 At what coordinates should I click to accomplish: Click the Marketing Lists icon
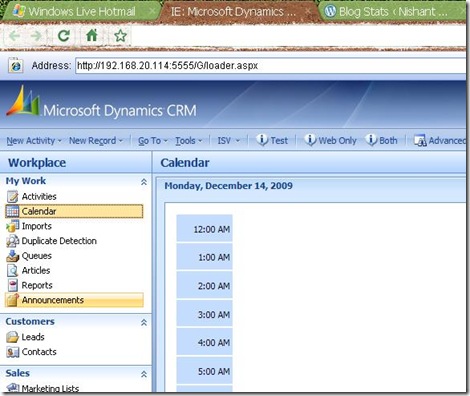click(x=13, y=388)
